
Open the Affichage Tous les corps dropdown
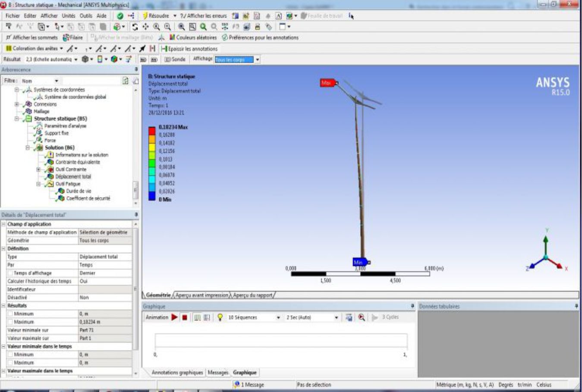coord(257,60)
